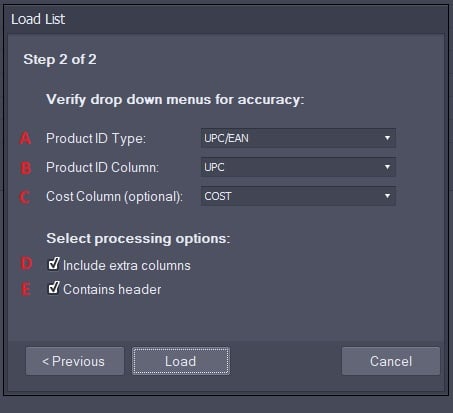
Task: Click the red letter A marker
Action: coord(25,138)
